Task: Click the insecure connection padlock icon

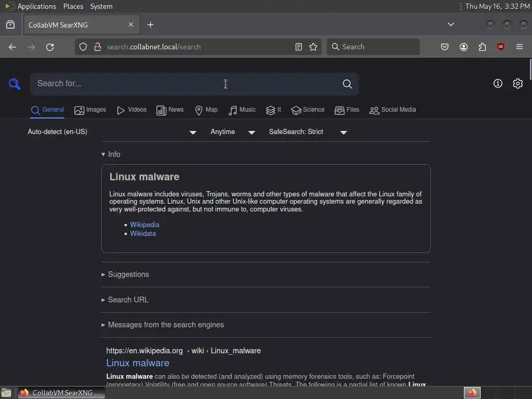Action: tap(98, 47)
